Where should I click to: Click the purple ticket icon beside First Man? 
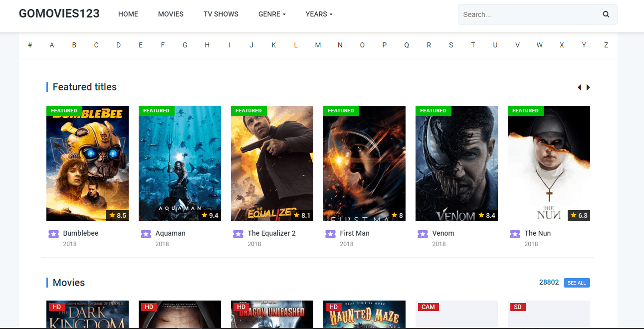pos(330,234)
